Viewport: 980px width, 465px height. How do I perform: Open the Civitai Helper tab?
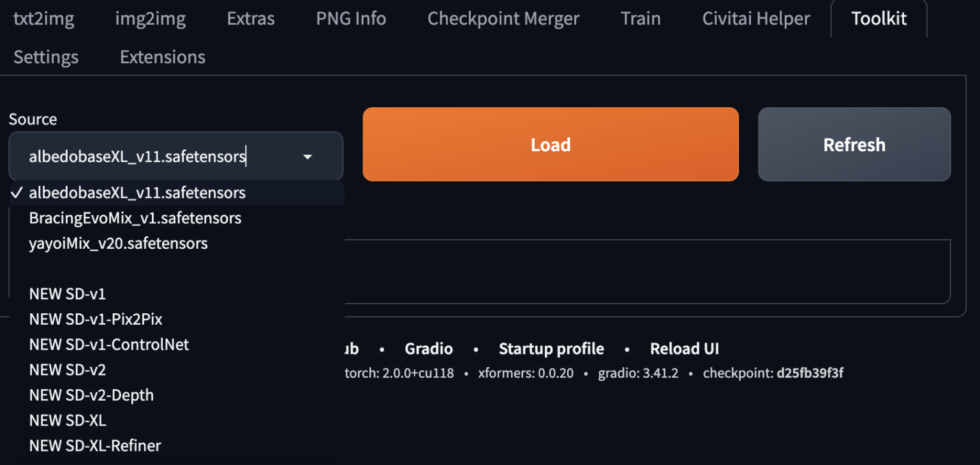(755, 18)
